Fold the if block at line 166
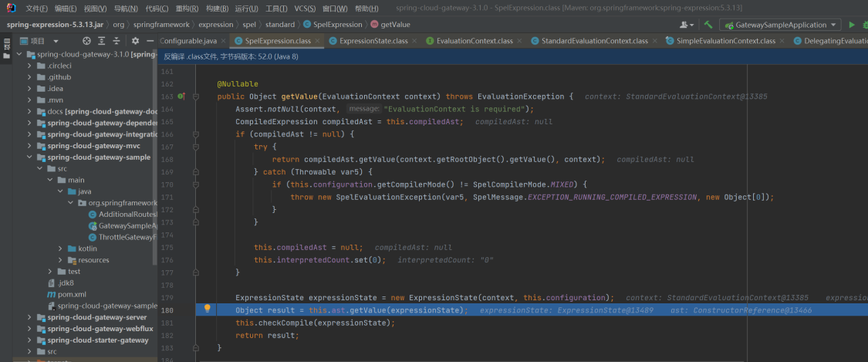The width and height of the screenshot is (868, 362). (x=195, y=134)
